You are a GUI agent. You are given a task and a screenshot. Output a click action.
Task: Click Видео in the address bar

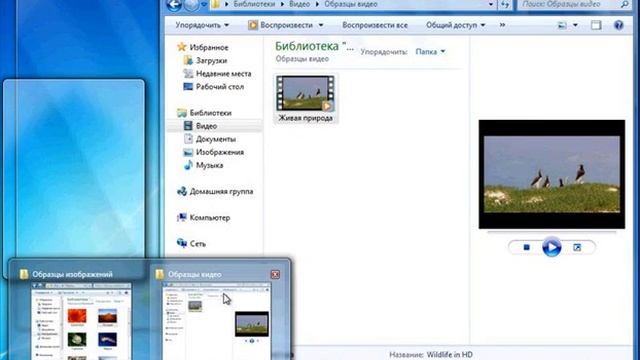(x=300, y=4)
